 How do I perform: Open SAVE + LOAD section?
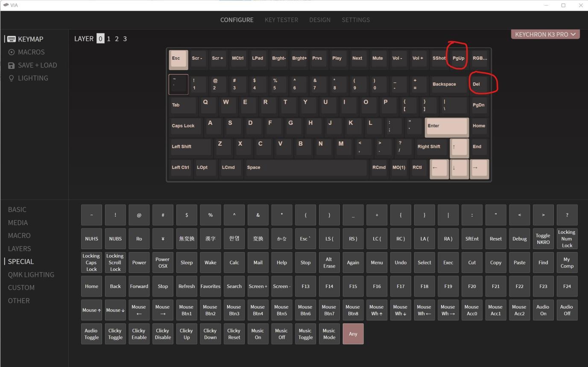point(32,65)
